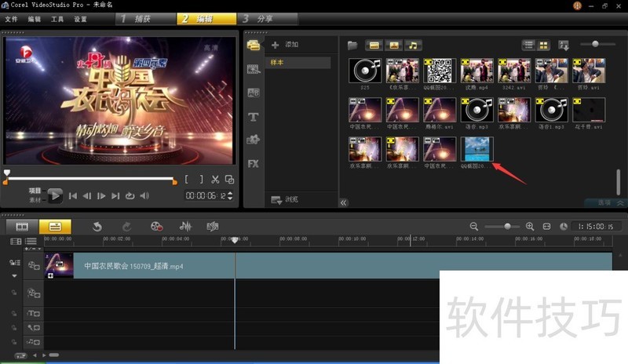Click the 添加 add folder button
Viewport: 628px width, 364px height.
[x=285, y=45]
